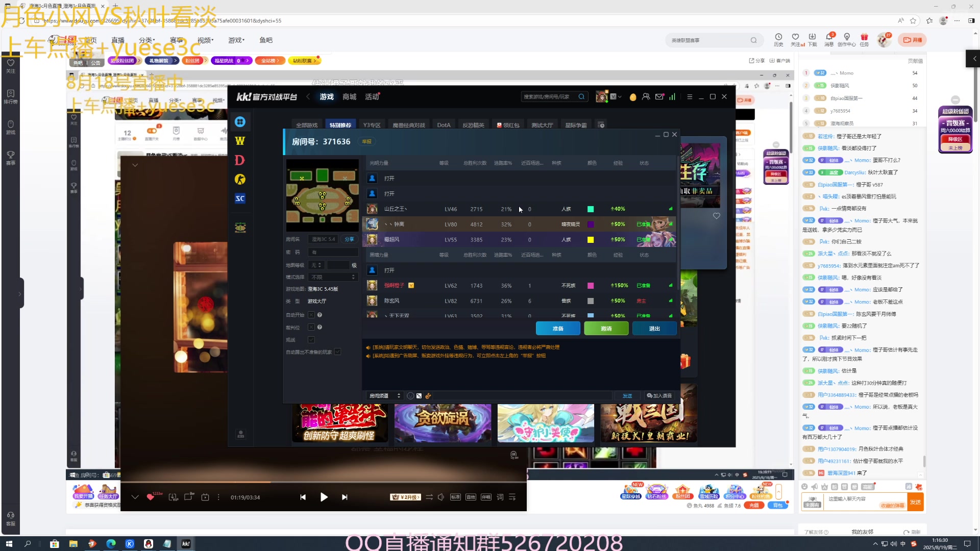This screenshot has height=551, width=980.
Task: Click 山丘之王's teal color swatch
Action: (591, 209)
